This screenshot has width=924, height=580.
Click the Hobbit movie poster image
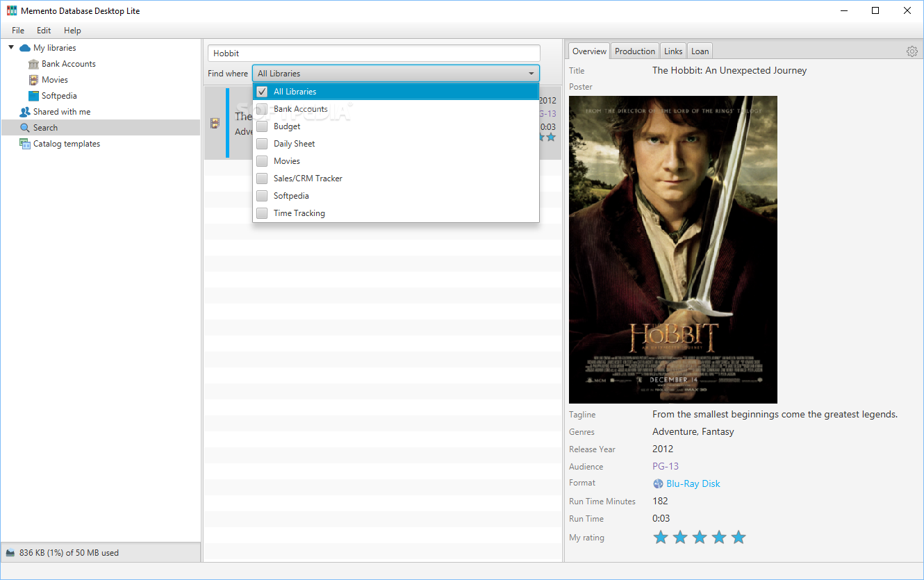tap(673, 249)
